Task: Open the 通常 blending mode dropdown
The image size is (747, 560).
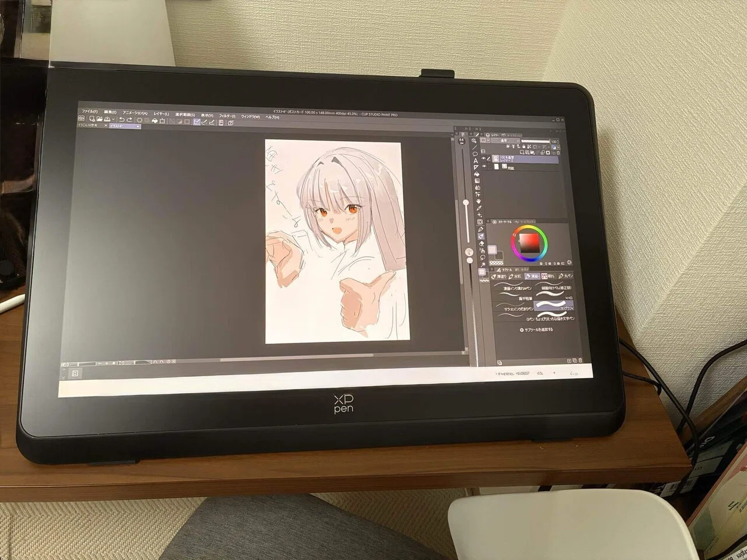Action: point(505,141)
